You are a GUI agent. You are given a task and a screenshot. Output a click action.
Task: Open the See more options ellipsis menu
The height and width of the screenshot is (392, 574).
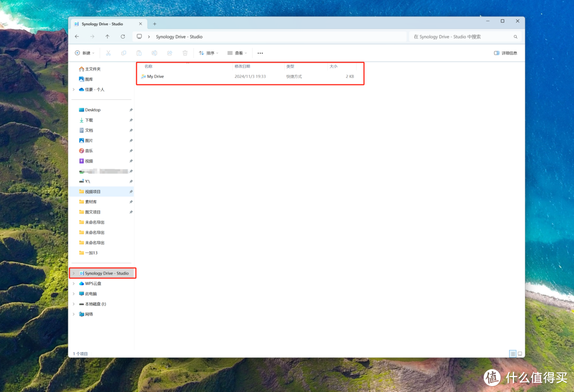[260, 53]
